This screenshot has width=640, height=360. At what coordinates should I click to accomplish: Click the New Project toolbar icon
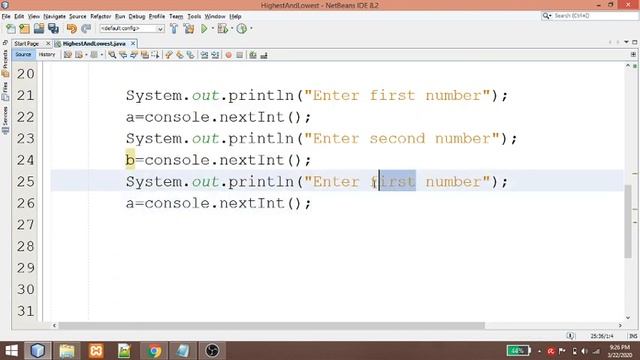[x=24, y=29]
